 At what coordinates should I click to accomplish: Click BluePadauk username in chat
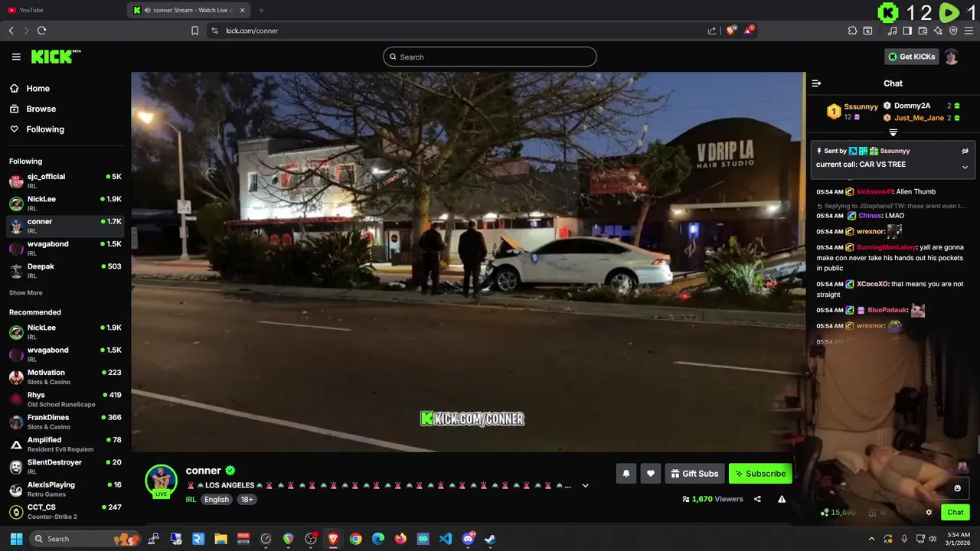click(887, 310)
